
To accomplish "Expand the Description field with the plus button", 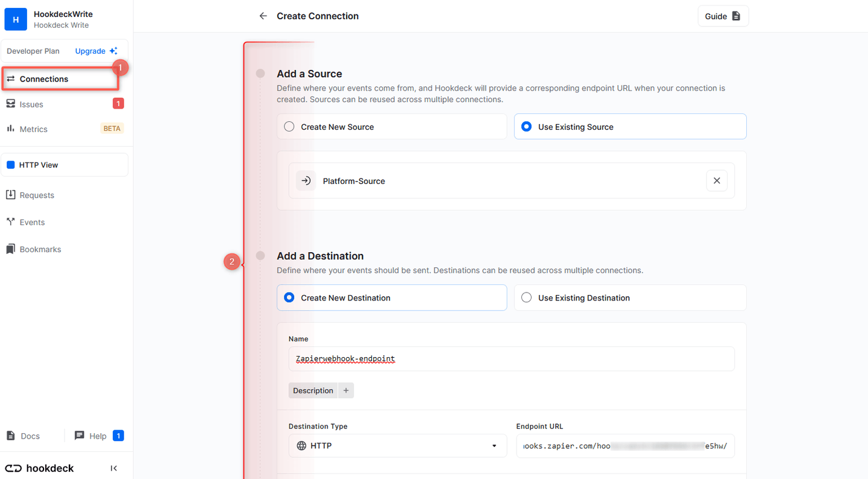I will 346,390.
